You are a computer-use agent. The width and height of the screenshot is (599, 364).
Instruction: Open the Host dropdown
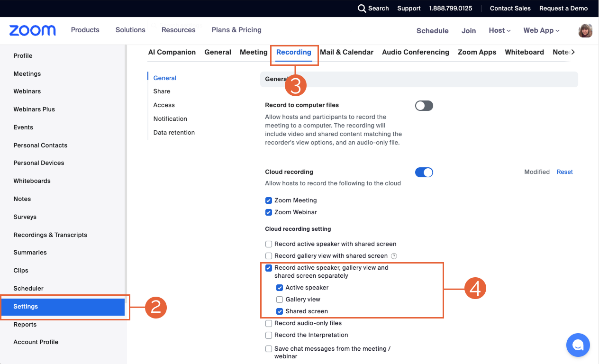(499, 30)
